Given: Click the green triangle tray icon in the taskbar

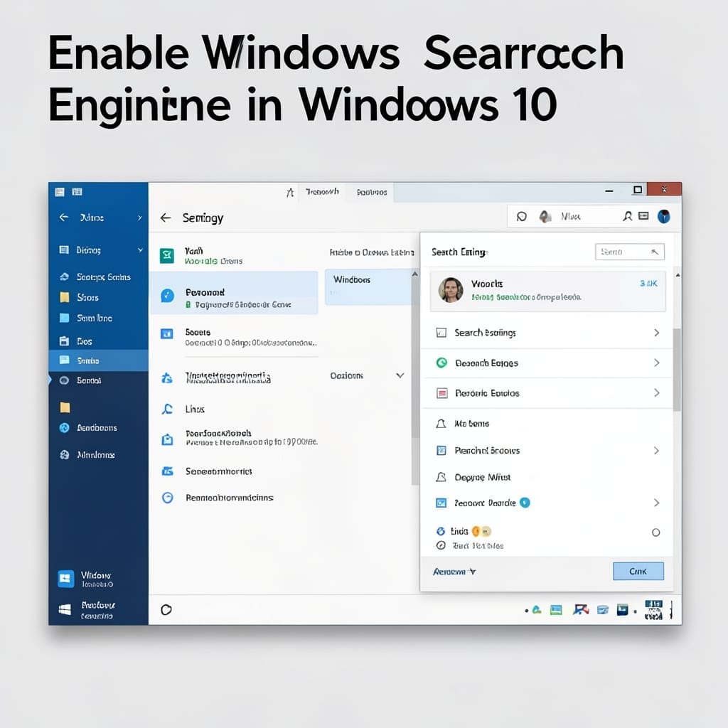Looking at the screenshot, I should point(537,609).
